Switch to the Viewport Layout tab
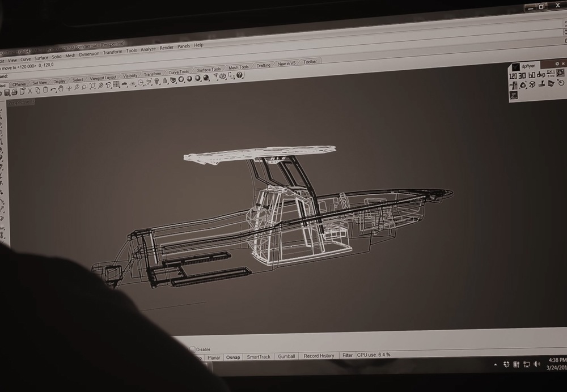This screenshot has width=567, height=392. [103, 78]
